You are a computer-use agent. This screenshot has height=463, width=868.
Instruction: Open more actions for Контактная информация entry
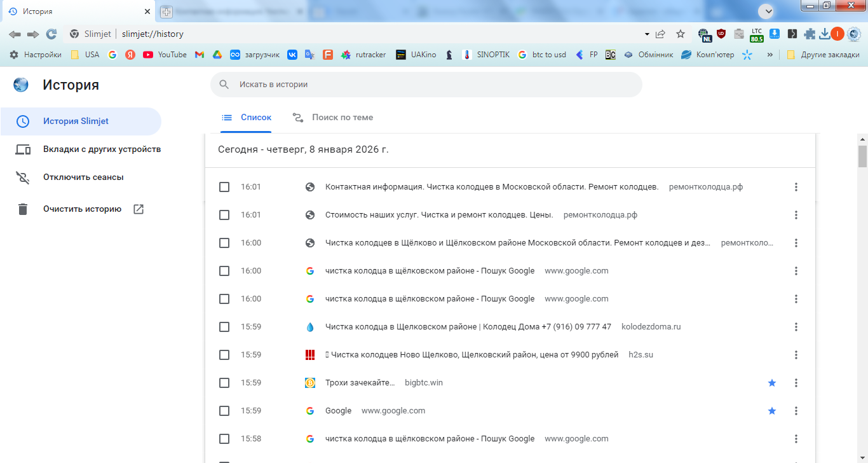coord(796,187)
